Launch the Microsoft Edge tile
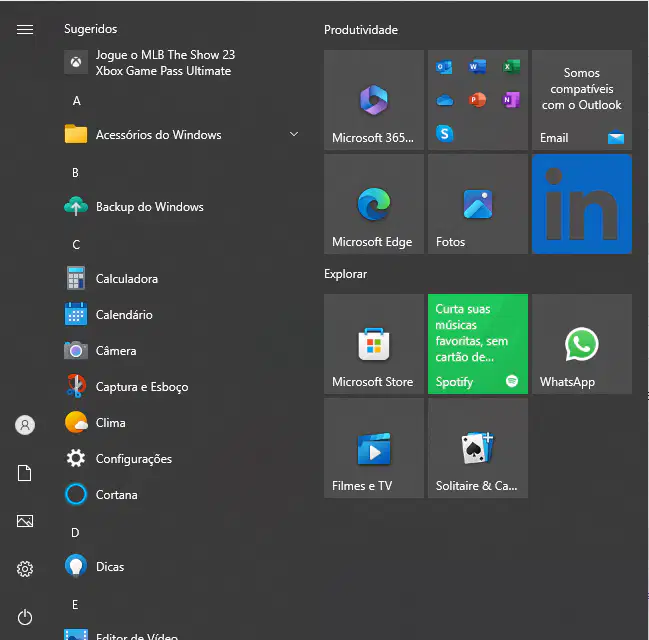This screenshot has height=640, width=649. [x=374, y=204]
